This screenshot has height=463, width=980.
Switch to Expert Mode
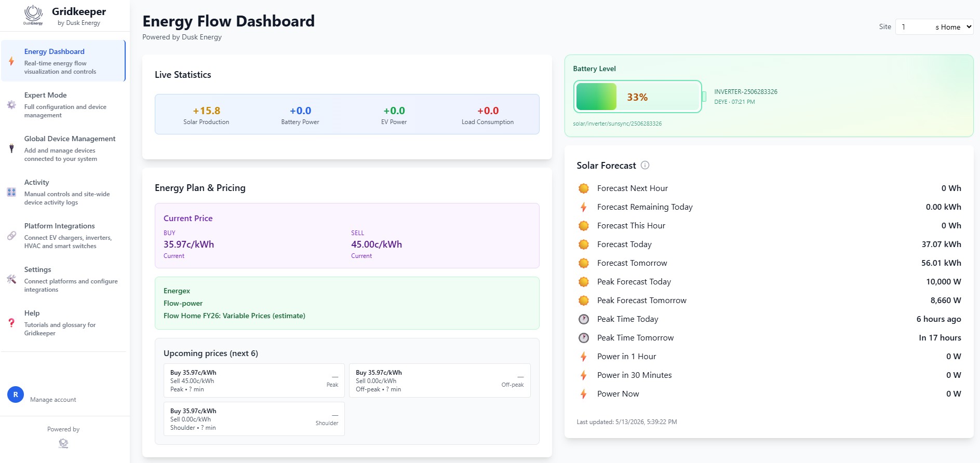[63, 105]
